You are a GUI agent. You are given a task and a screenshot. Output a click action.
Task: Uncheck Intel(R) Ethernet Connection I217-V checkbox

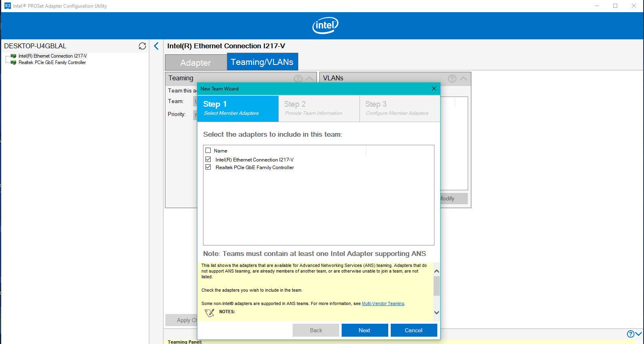click(208, 159)
